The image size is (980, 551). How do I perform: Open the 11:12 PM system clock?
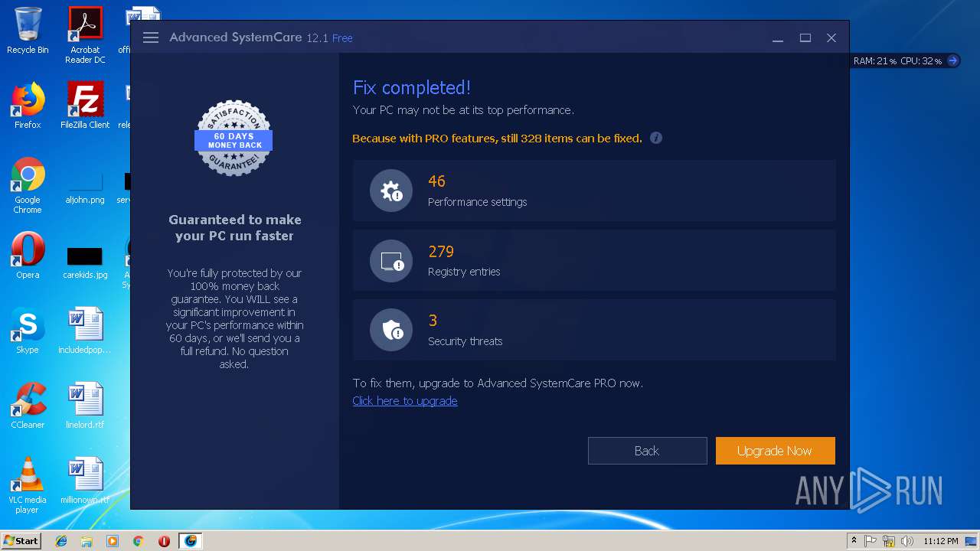click(x=940, y=541)
